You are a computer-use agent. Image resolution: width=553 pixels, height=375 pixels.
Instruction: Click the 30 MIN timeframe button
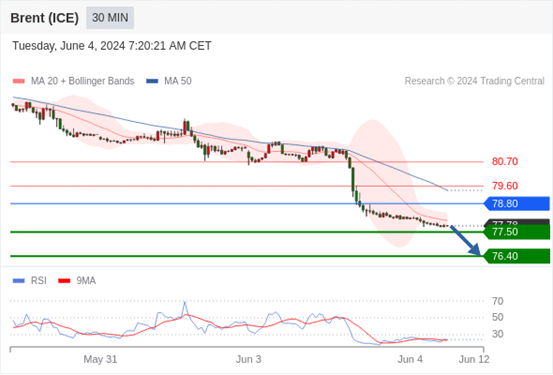coord(110,18)
